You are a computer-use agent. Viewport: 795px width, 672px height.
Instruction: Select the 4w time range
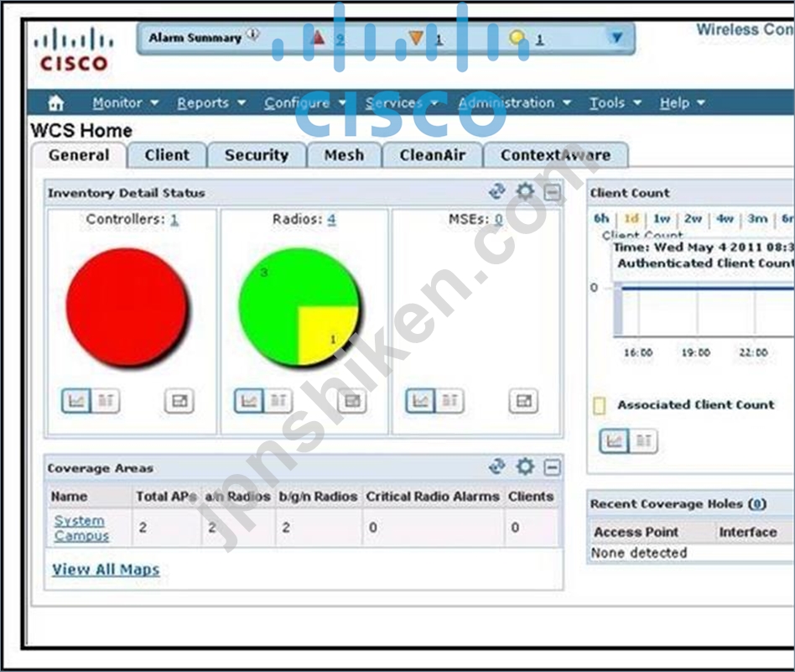tap(725, 219)
